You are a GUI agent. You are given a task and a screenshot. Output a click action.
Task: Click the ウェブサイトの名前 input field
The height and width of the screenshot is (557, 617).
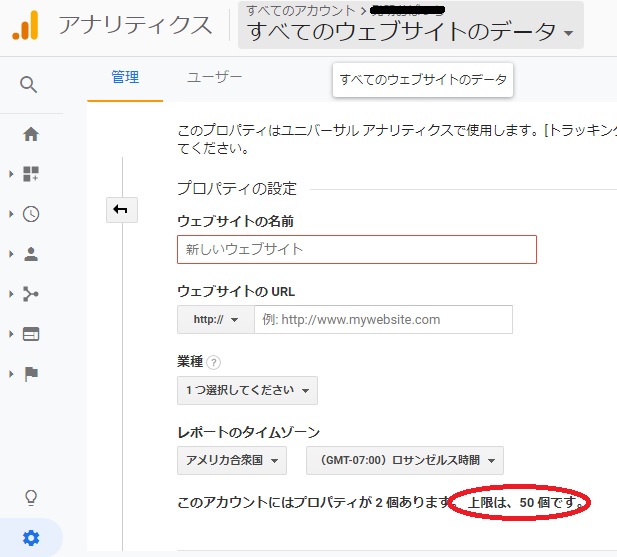click(356, 249)
